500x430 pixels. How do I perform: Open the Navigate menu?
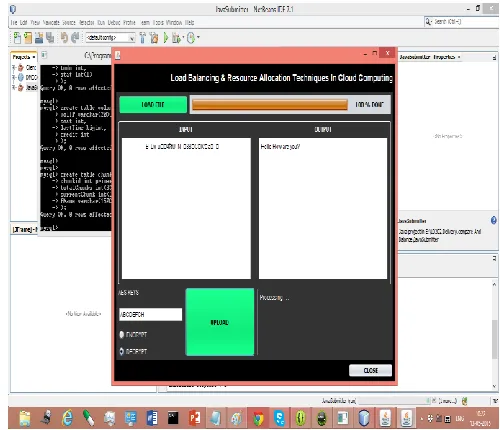pos(51,22)
